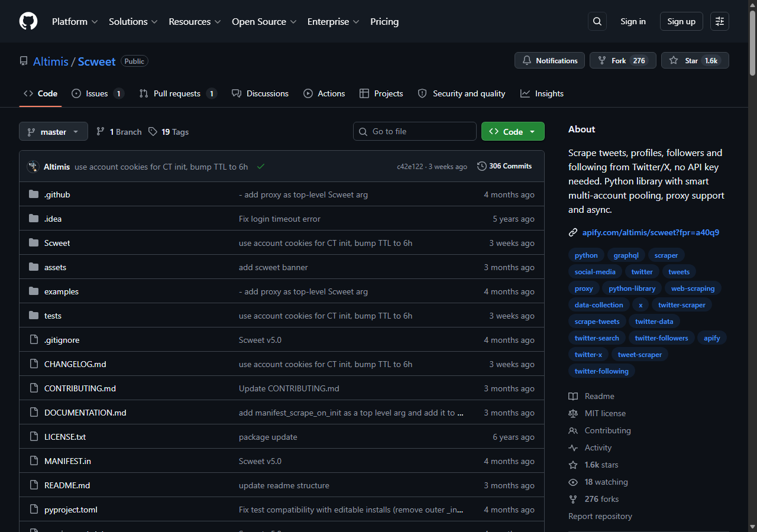
Task: Click the eye icon next to 18 watching
Action: [x=573, y=482]
